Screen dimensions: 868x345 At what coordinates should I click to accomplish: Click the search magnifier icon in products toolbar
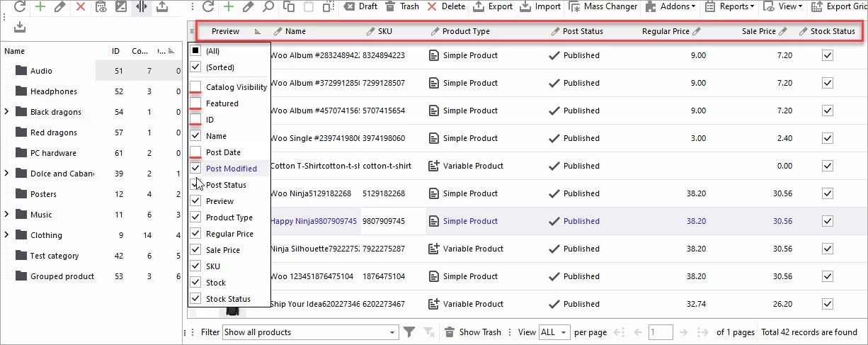(x=268, y=6)
